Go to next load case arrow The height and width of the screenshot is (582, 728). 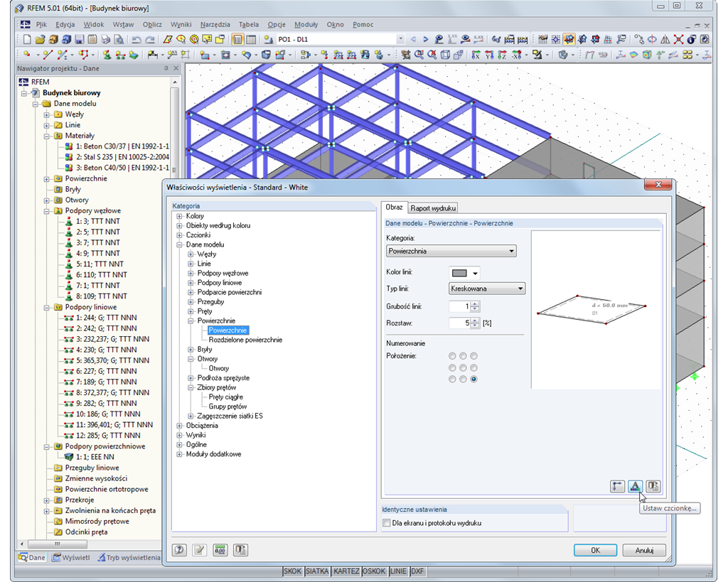pos(426,40)
